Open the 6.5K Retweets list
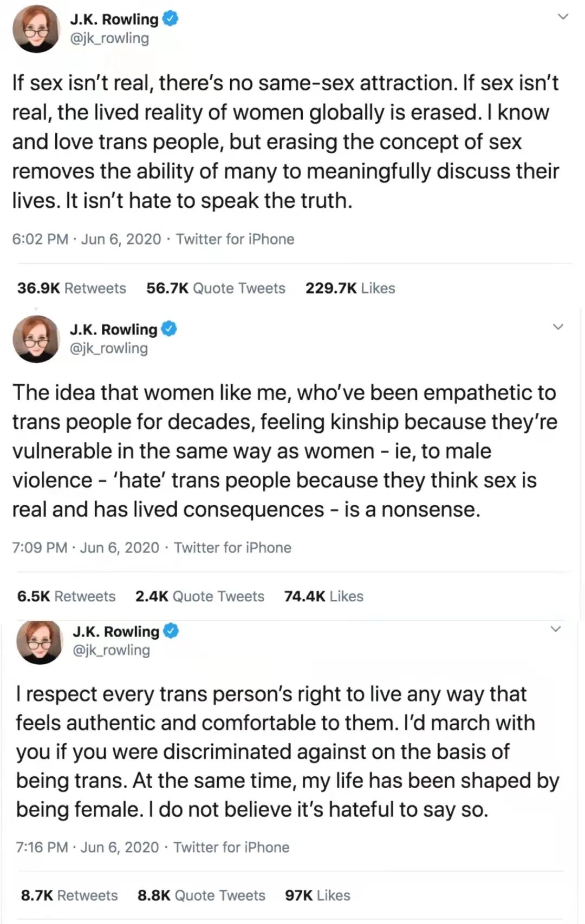This screenshot has width=585, height=924. (66, 596)
